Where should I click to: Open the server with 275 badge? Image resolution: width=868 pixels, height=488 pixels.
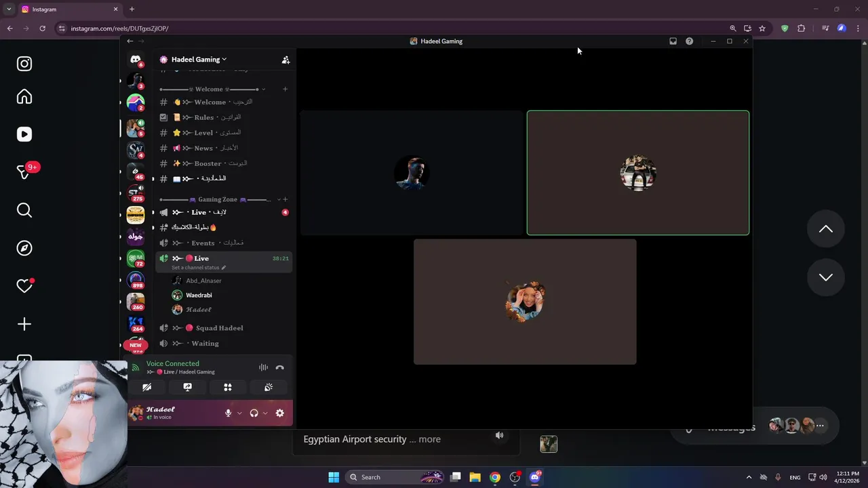136,193
